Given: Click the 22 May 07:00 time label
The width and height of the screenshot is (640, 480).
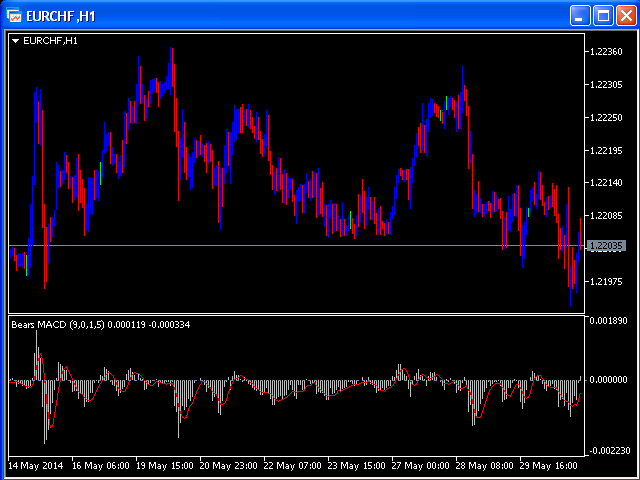Looking at the screenshot, I should [293, 466].
